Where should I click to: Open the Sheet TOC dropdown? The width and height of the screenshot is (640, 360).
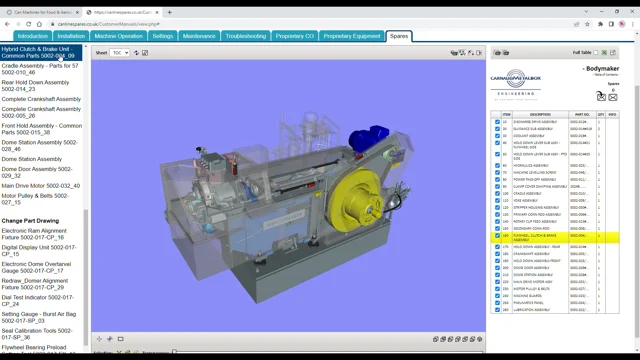pyautogui.click(x=120, y=53)
